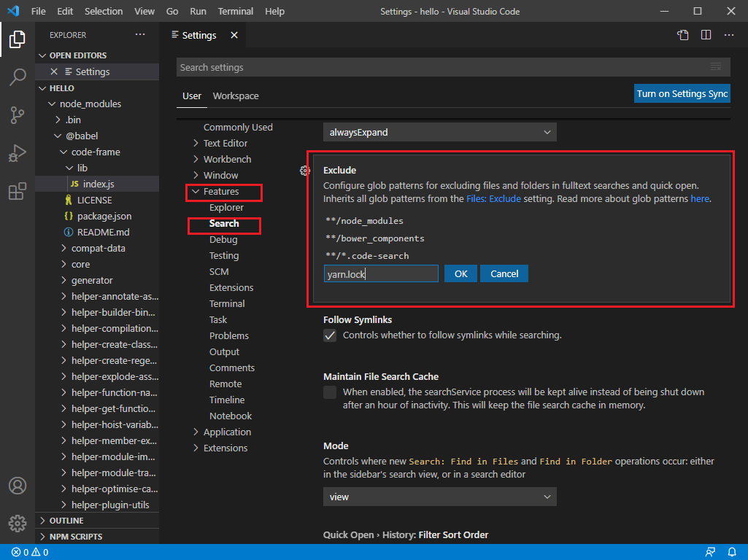The image size is (748, 560).
Task: Expand the Text Editor settings group
Action: click(x=196, y=143)
